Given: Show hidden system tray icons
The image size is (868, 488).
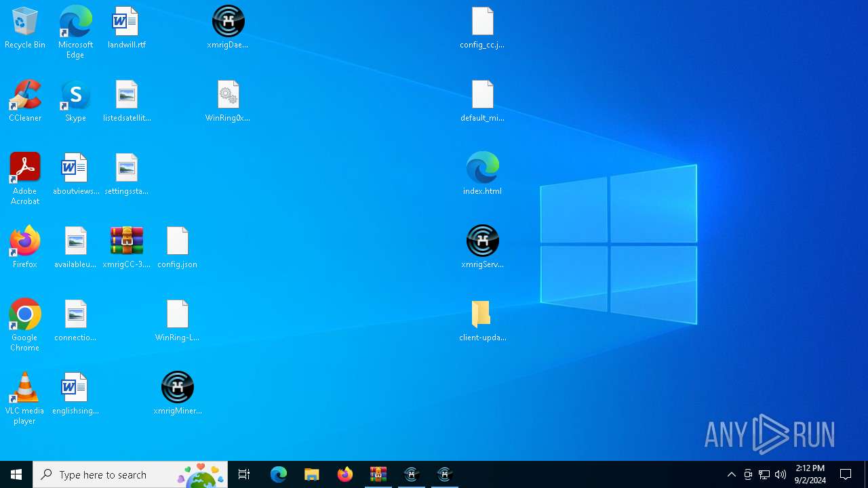Looking at the screenshot, I should tap(732, 474).
